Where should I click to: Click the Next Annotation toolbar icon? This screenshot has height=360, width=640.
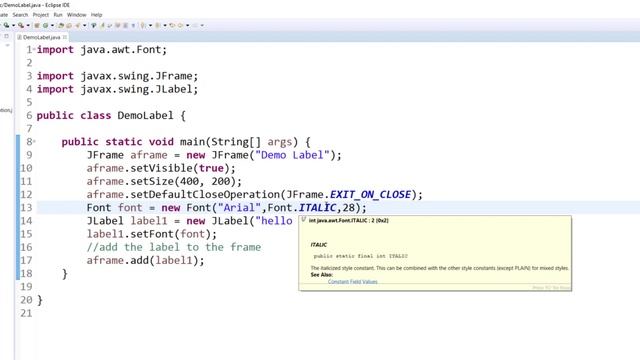tap(143, 25)
